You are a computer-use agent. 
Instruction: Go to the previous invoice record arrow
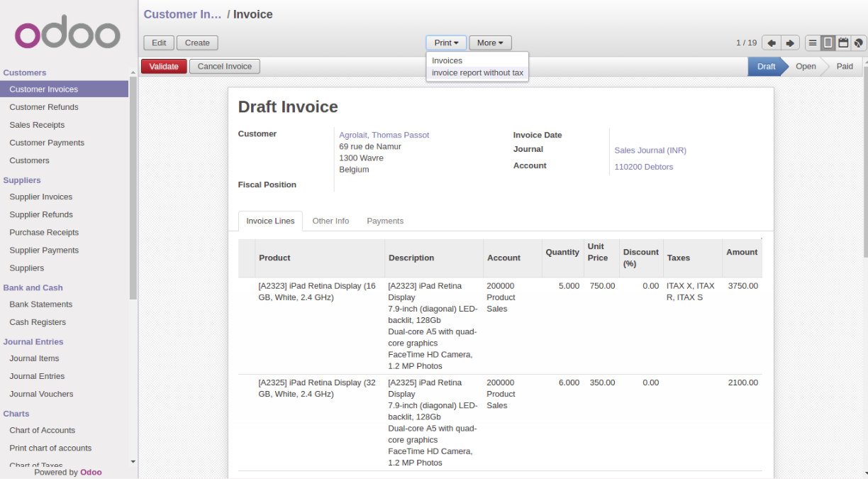772,43
